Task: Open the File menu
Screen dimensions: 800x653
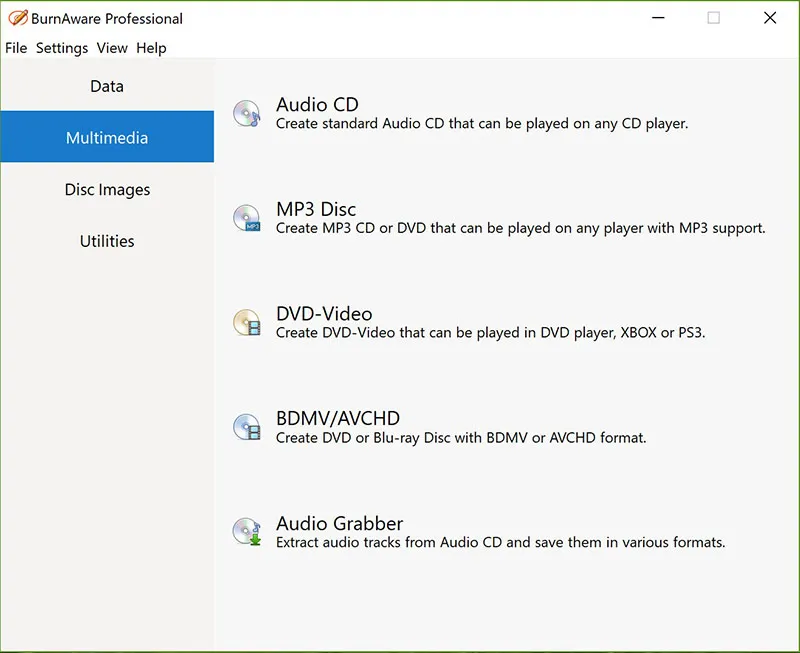Action: [16, 48]
